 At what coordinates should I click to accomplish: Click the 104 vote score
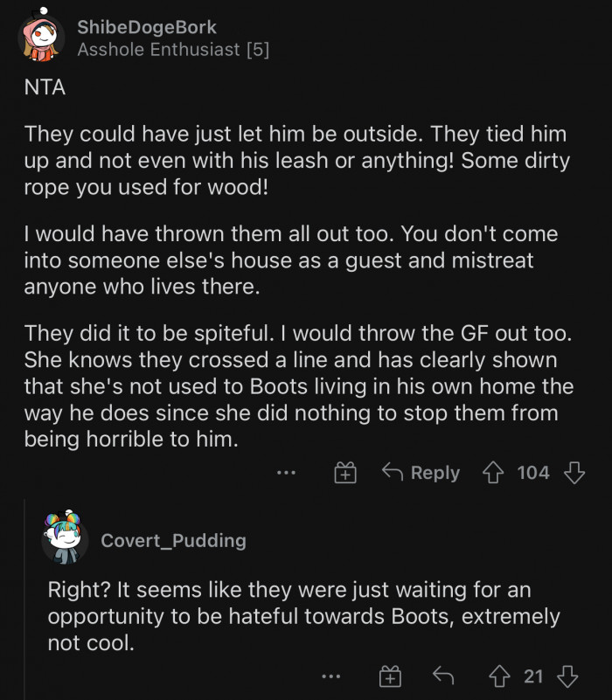pyautogui.click(x=533, y=473)
